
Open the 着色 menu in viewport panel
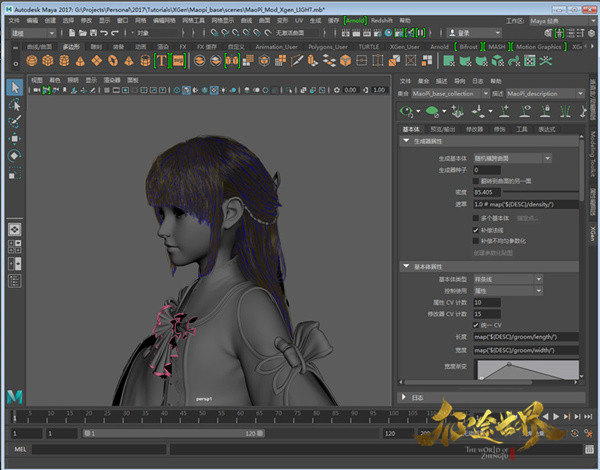55,79
